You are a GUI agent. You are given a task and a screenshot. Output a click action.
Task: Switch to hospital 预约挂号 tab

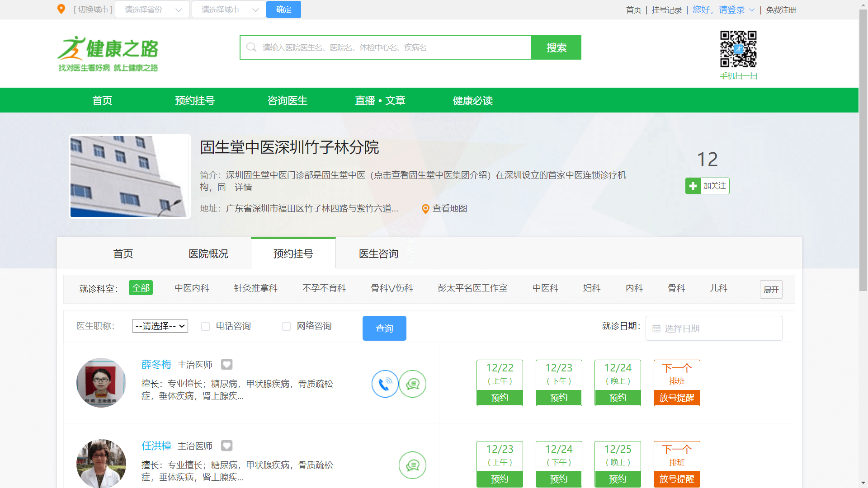coord(293,253)
